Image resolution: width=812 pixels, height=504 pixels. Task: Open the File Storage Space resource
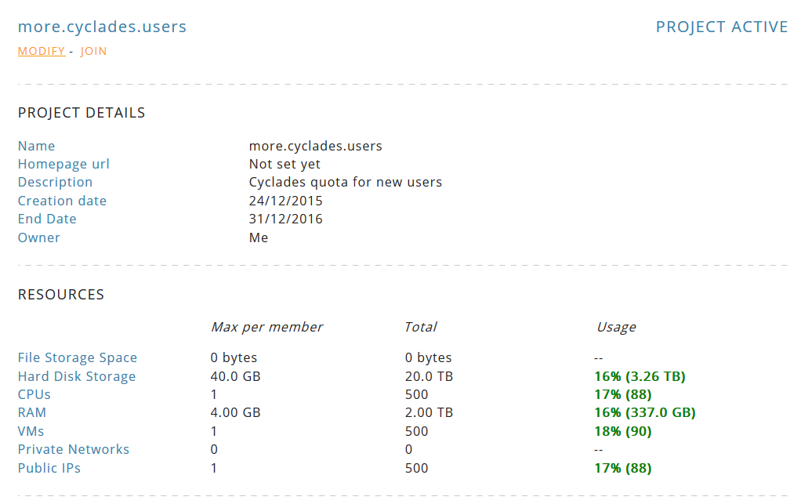[77, 357]
